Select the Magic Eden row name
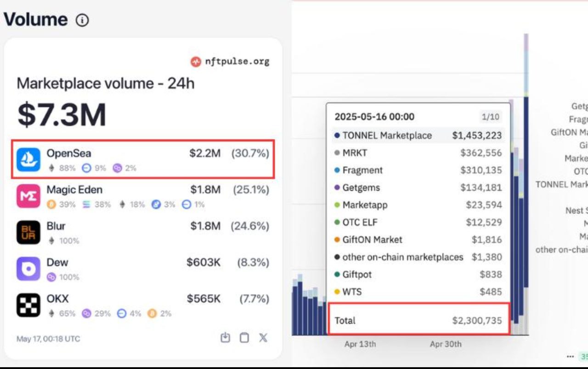 74,190
